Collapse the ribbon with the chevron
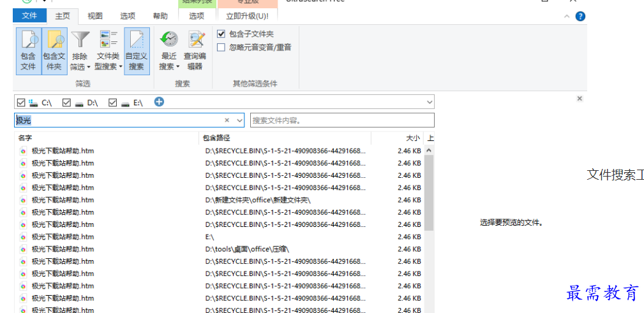The width and height of the screenshot is (644, 313). tap(567, 17)
